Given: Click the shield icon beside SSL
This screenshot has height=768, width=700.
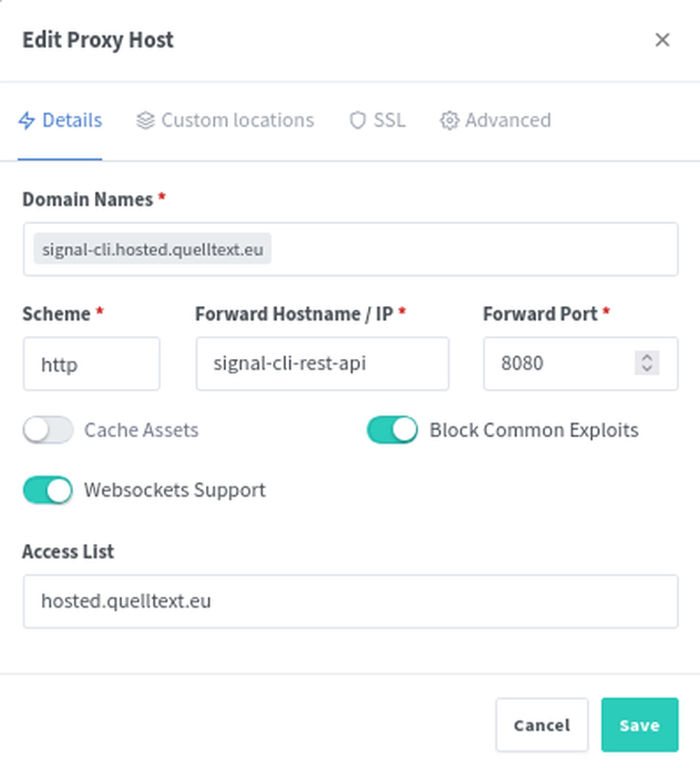Looking at the screenshot, I should (x=358, y=120).
